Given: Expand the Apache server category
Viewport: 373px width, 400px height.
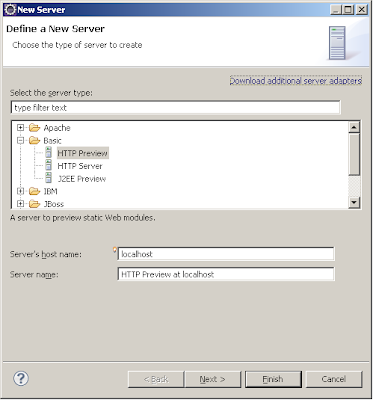Looking at the screenshot, I should (x=21, y=128).
